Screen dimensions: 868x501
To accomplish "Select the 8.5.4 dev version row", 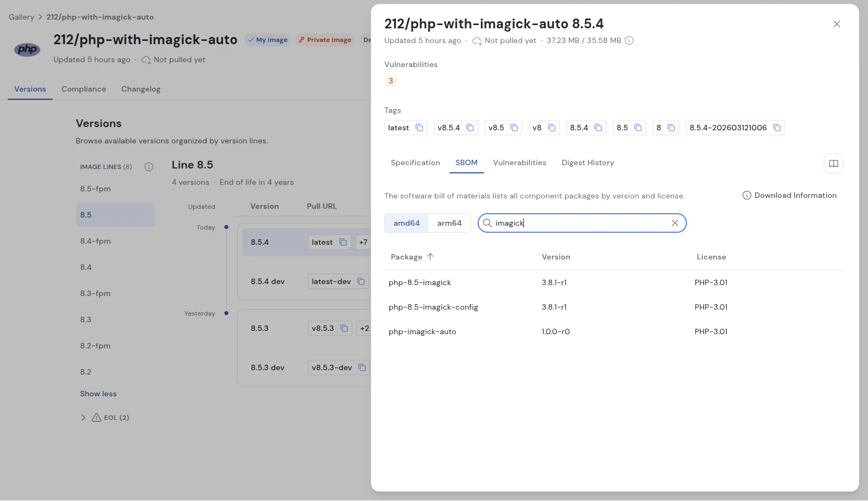I will click(306, 281).
